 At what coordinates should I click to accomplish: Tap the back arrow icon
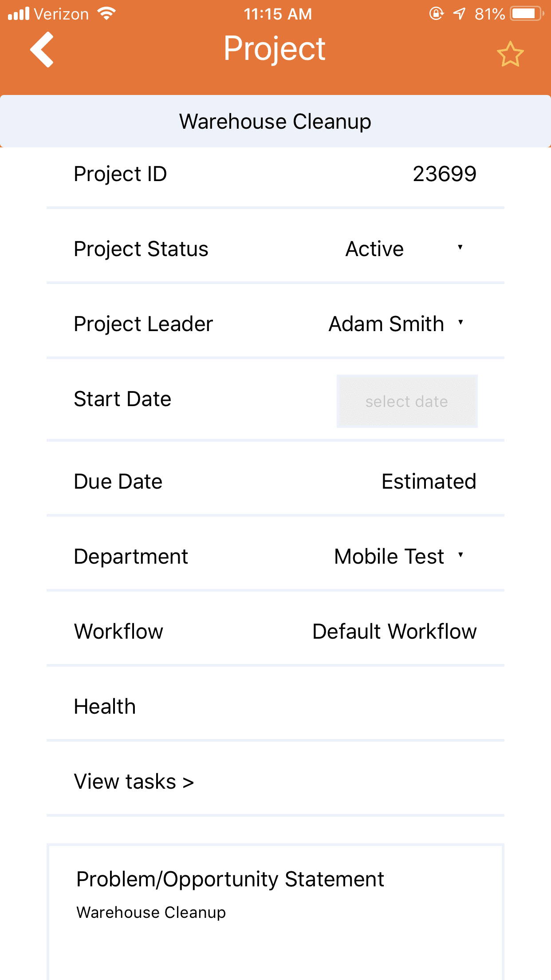click(x=42, y=50)
